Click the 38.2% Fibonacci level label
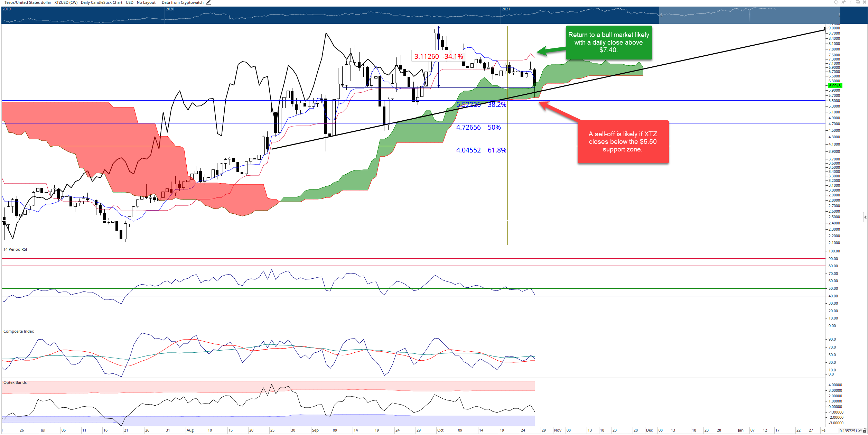The width and height of the screenshot is (868, 435). [x=497, y=104]
